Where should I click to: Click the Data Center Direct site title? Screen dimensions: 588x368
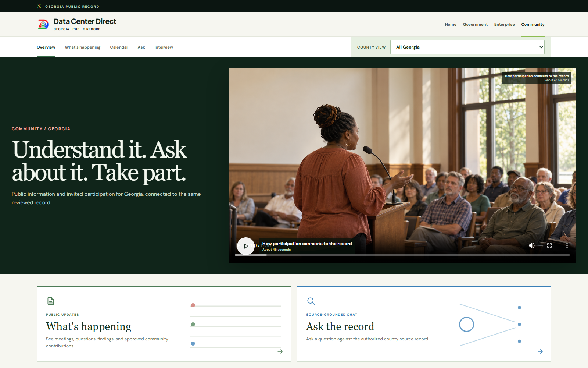pos(85,21)
